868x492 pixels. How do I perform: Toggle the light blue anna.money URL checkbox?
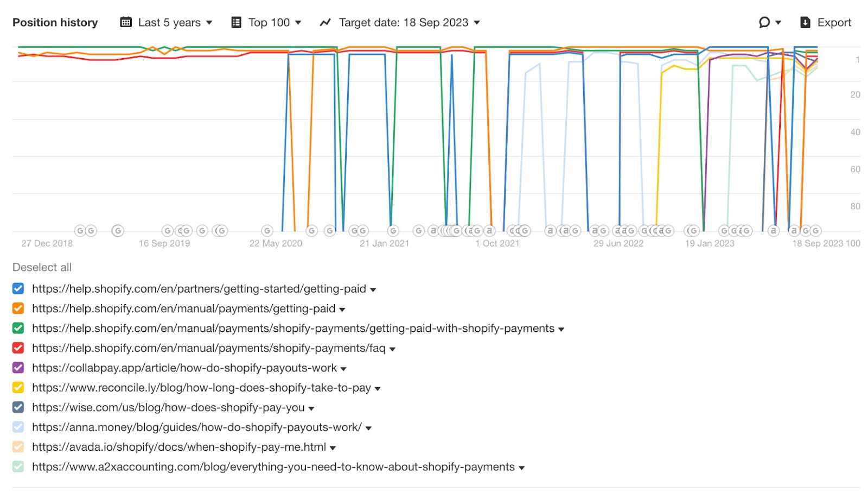click(18, 427)
